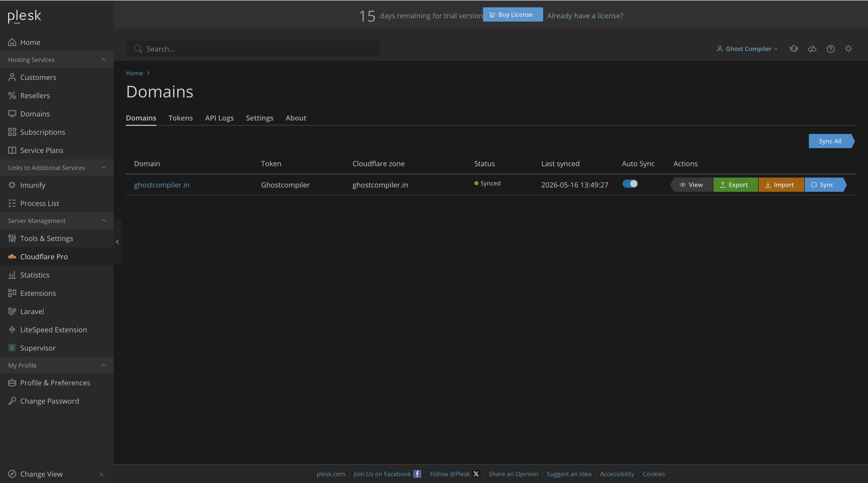Click Suggest an Idea in footer
The height and width of the screenshot is (483, 868).
pyautogui.click(x=569, y=474)
